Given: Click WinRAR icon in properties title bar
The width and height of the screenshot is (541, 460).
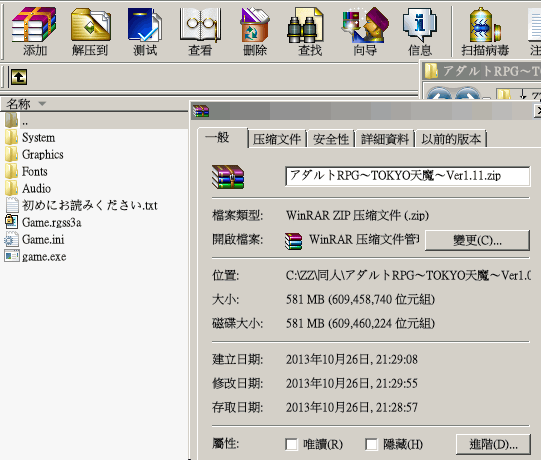Looking at the screenshot, I should (201, 111).
